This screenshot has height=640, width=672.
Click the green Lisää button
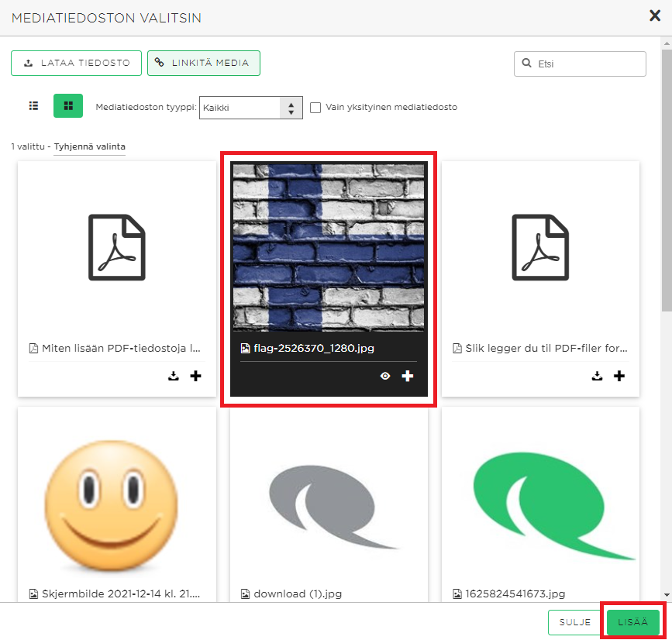point(632,622)
